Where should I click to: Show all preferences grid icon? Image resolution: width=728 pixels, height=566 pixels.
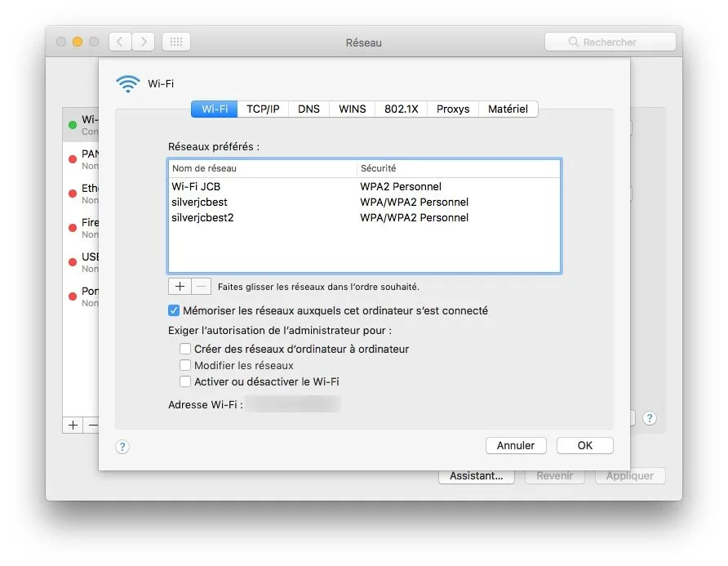click(x=176, y=42)
